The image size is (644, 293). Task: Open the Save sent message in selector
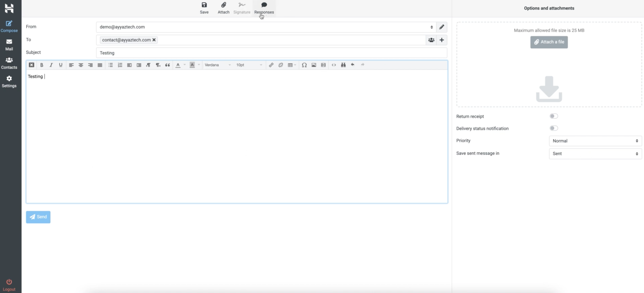point(595,153)
